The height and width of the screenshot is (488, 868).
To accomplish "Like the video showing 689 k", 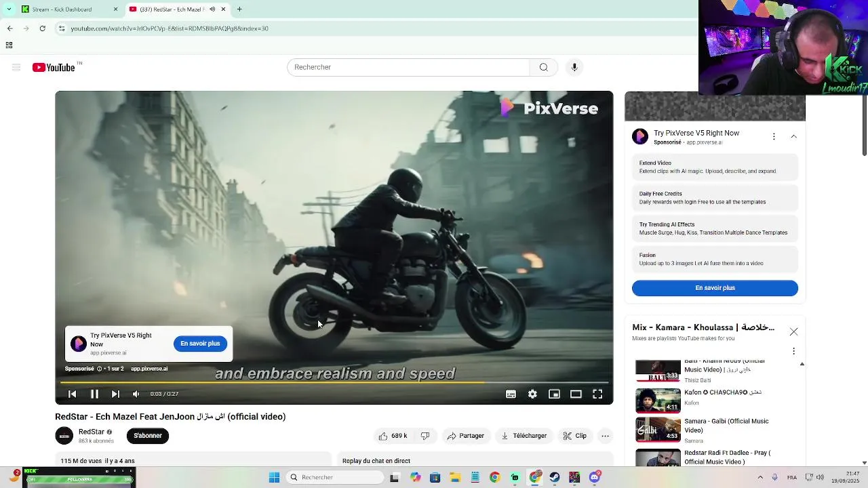I will pos(393,436).
